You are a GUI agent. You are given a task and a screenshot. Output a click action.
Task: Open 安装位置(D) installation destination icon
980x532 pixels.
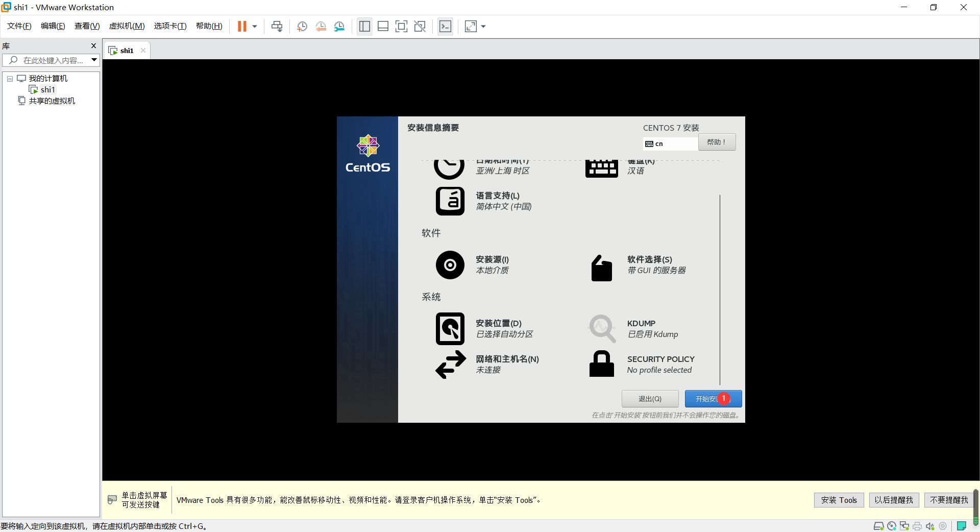click(450, 328)
